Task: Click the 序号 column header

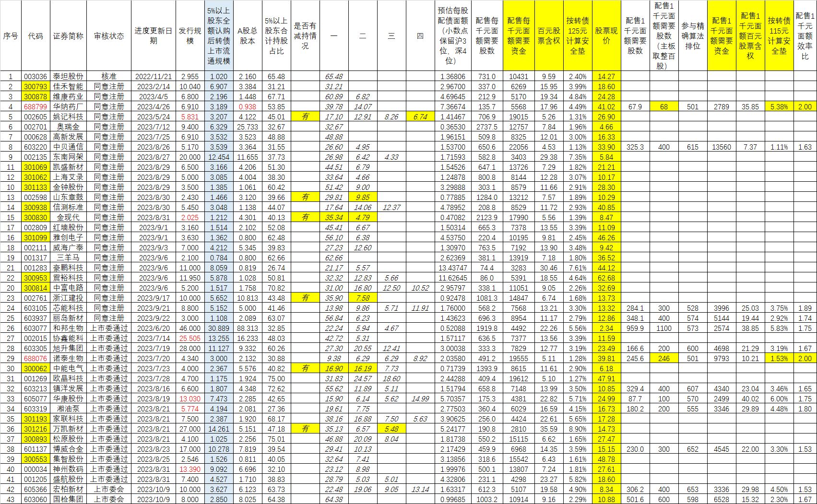Action: click(x=11, y=36)
